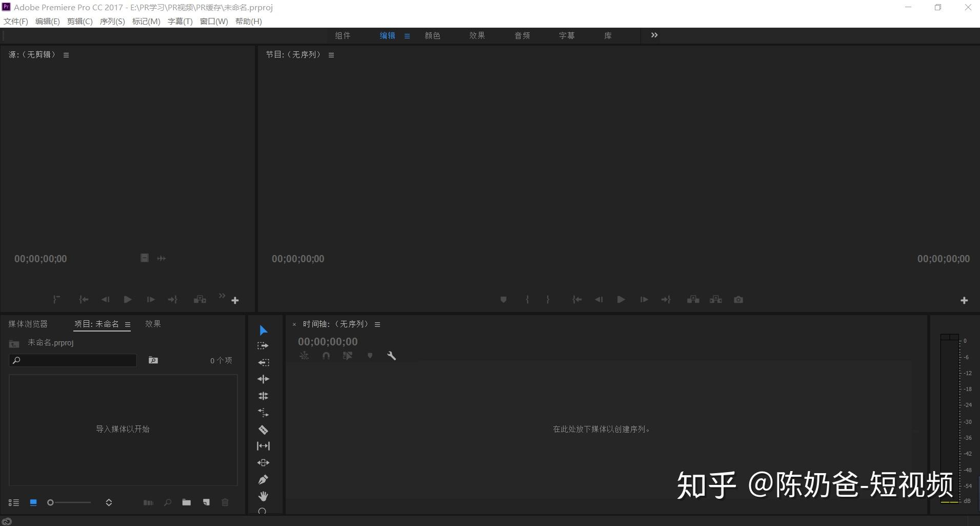Toggle nest sequence insert mode in timeline
This screenshot has height=526, width=980.
304,356
